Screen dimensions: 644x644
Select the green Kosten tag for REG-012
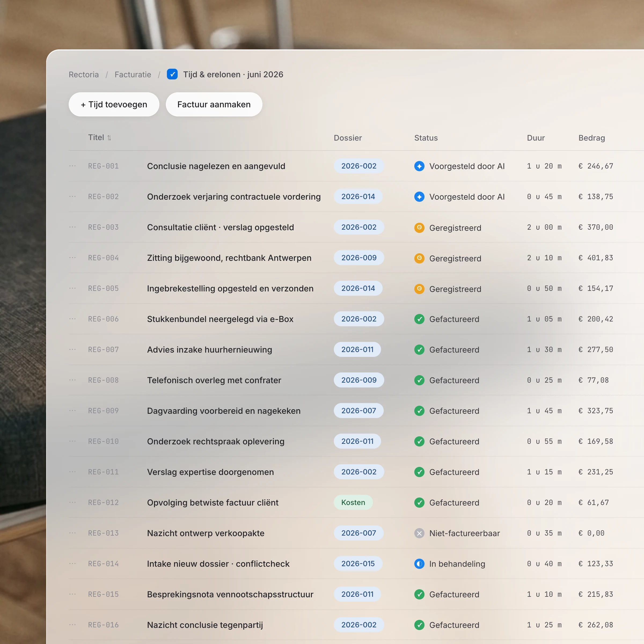pos(353,502)
